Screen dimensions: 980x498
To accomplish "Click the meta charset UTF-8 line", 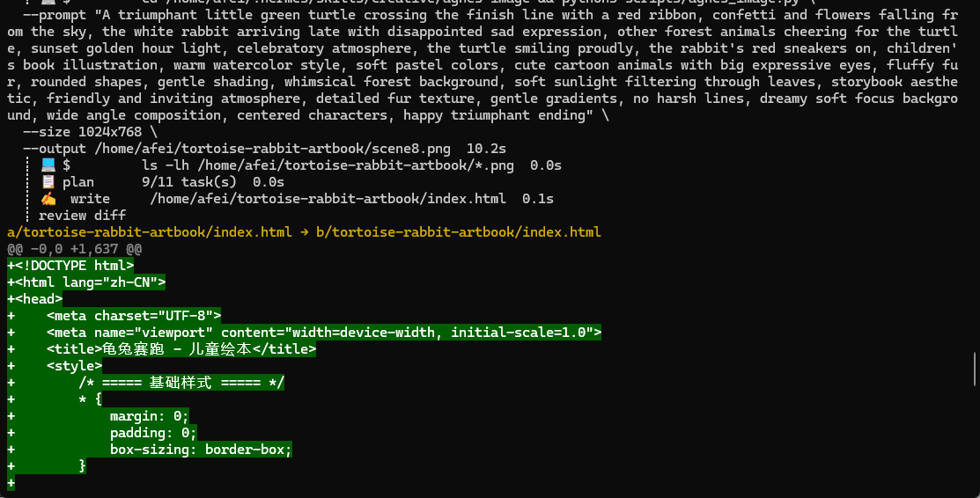I will pos(114,316).
